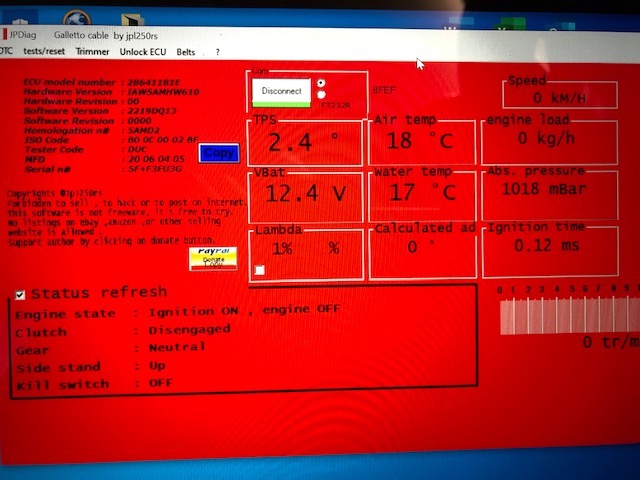Open the round desktop icon behind the window
The image size is (640, 480).
click(x=77, y=17)
